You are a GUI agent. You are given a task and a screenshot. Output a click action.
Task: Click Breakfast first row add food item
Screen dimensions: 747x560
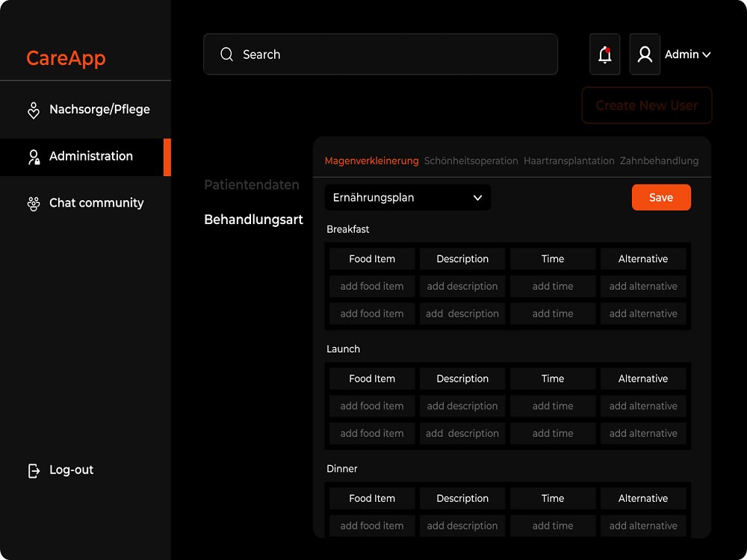point(372,286)
